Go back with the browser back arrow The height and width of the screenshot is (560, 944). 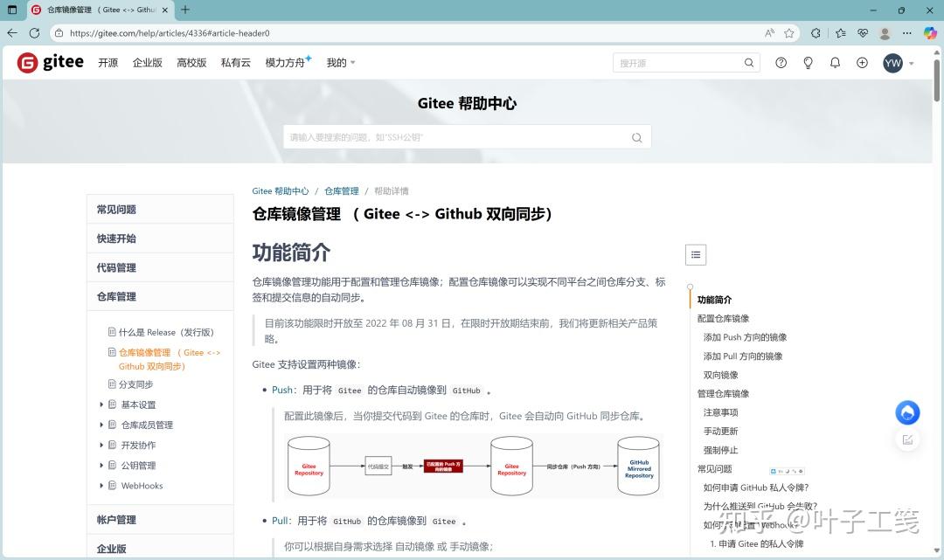click(x=12, y=33)
